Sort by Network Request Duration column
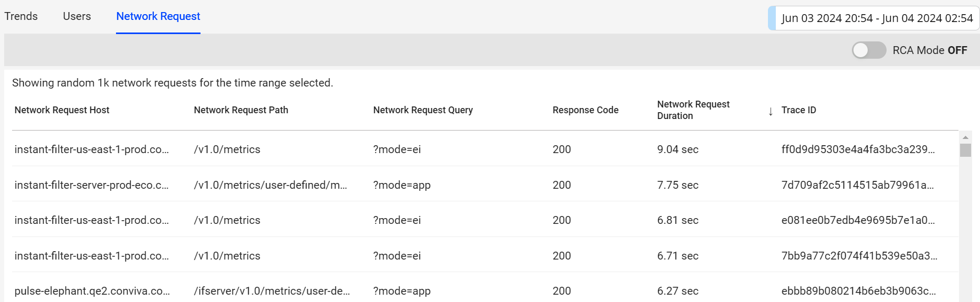 (x=693, y=110)
